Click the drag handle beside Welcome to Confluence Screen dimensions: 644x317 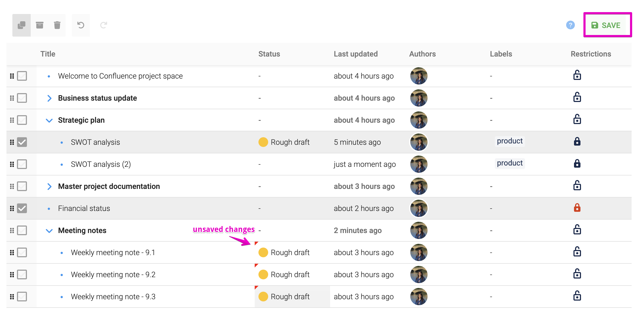(x=12, y=76)
